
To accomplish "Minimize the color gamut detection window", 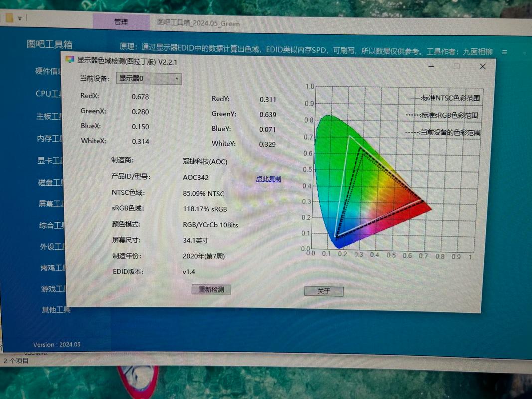I will (431, 66).
